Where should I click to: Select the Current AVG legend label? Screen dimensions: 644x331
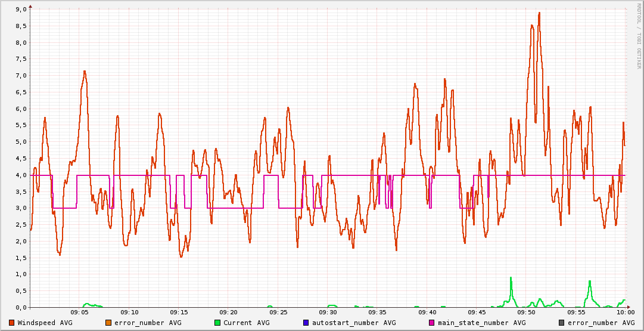coord(246,323)
